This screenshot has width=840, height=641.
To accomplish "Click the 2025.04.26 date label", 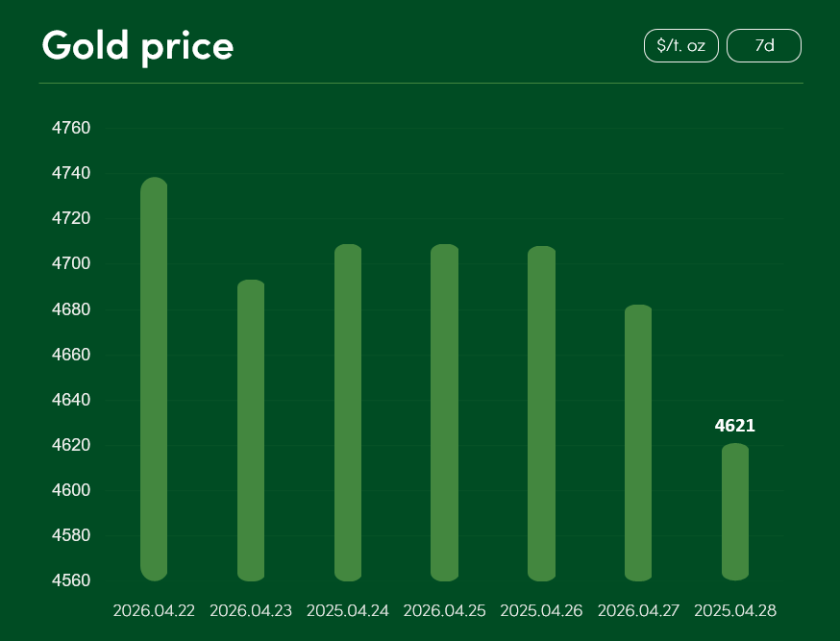I will coord(541,611).
